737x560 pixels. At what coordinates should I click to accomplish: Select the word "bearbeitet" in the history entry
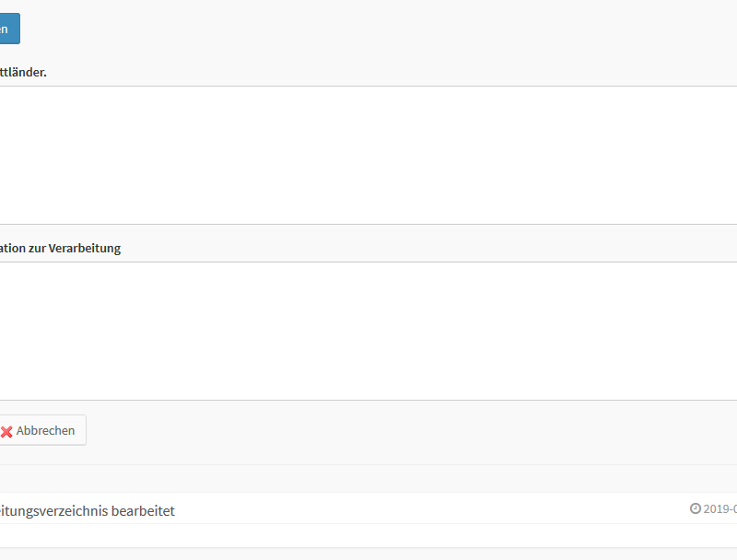coord(143,510)
